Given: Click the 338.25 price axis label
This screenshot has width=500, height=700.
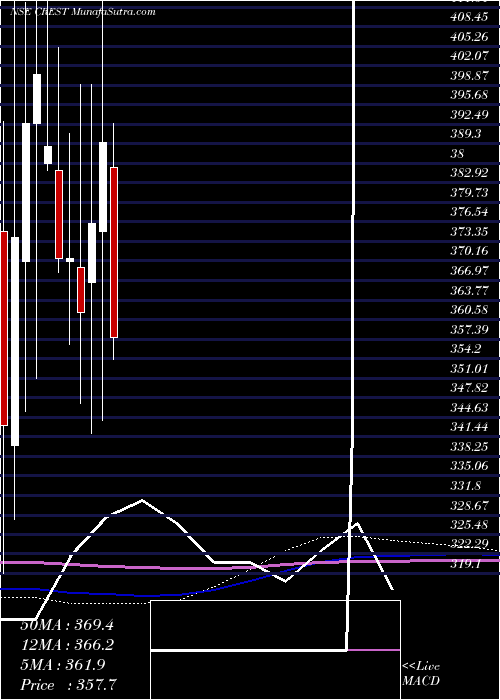Looking at the screenshot, I should point(469,446).
